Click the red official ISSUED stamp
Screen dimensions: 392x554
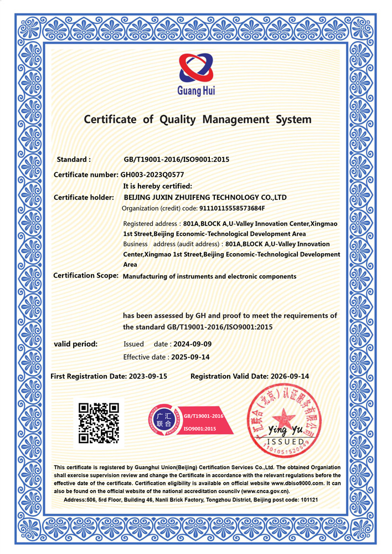point(285,420)
